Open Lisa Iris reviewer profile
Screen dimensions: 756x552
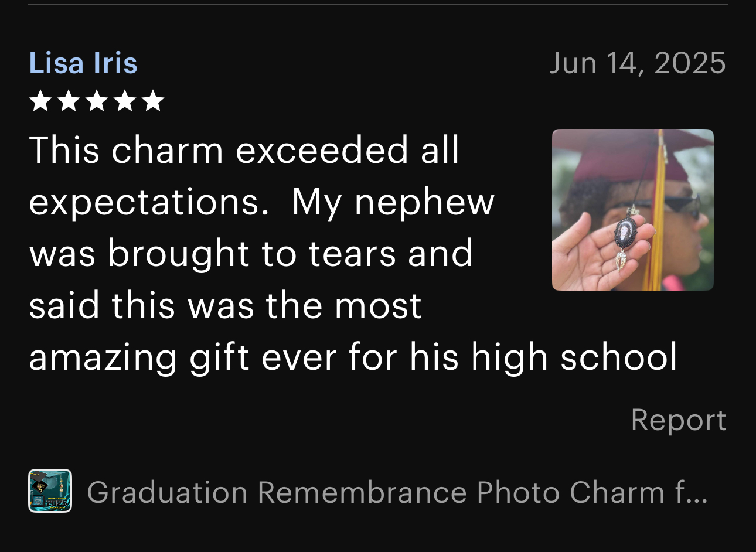coord(83,63)
